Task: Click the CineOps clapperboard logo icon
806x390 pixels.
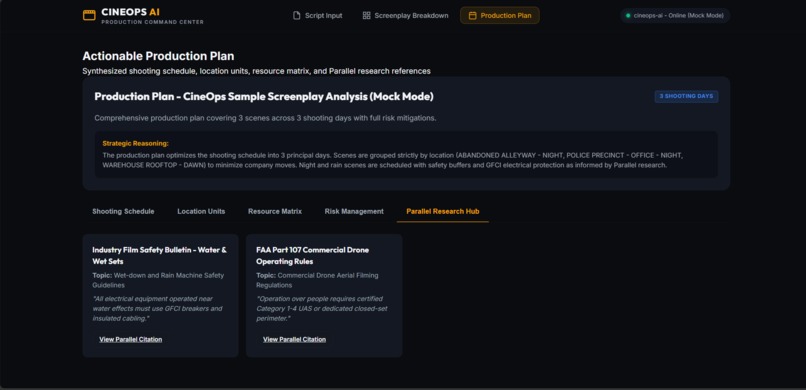Action: point(89,15)
